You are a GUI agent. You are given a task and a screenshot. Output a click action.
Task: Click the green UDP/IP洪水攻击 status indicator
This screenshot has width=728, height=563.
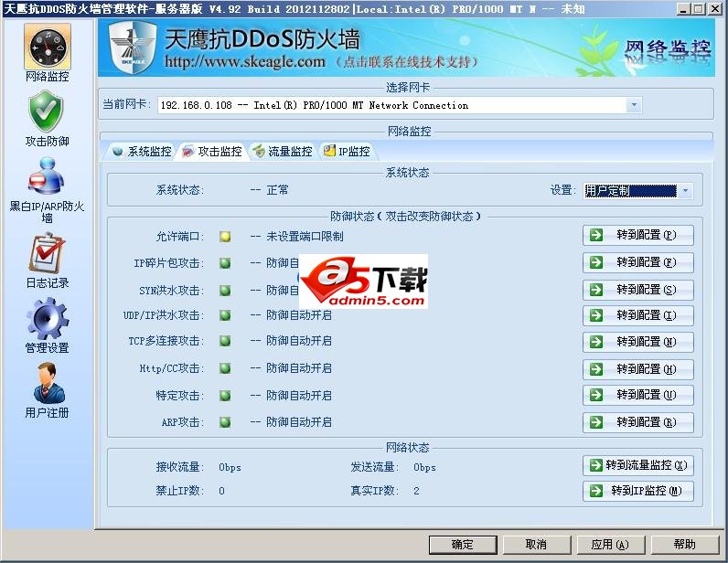[225, 315]
